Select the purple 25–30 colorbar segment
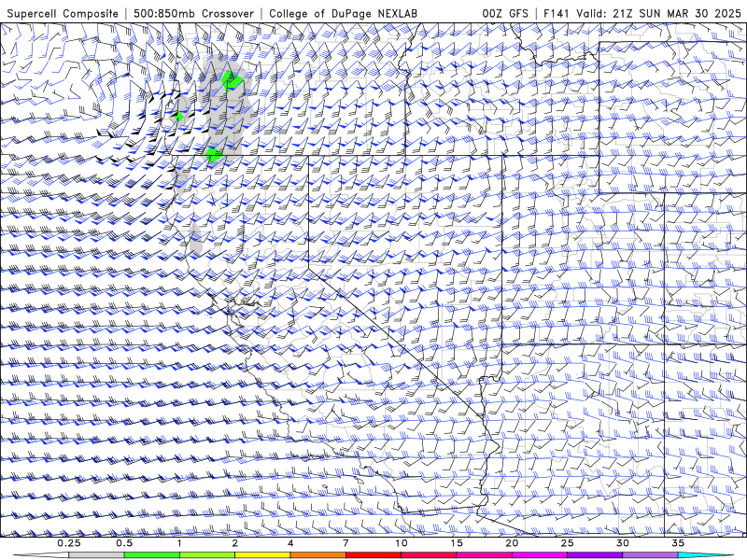 (595, 555)
